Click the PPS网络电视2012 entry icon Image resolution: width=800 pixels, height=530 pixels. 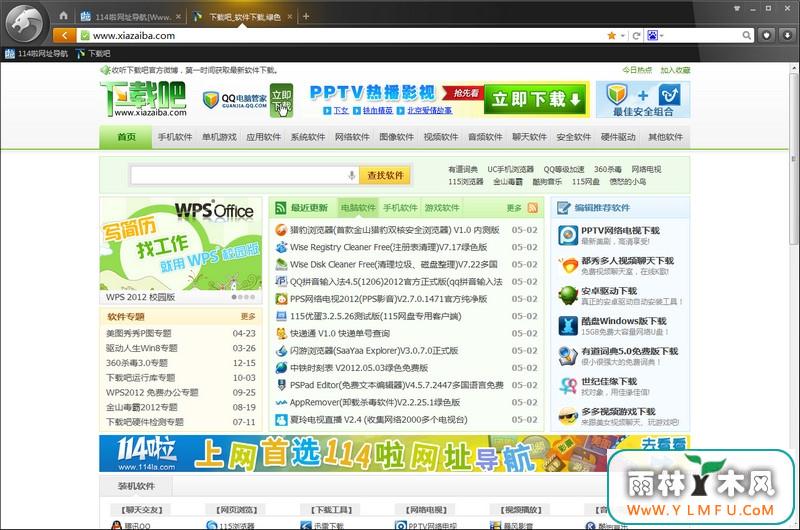coord(281,299)
